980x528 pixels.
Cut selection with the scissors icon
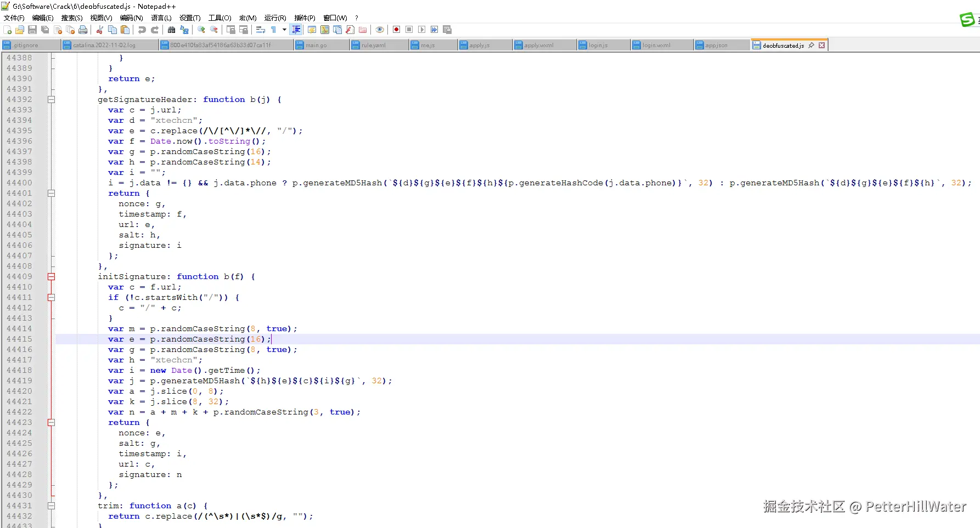[x=100, y=30]
